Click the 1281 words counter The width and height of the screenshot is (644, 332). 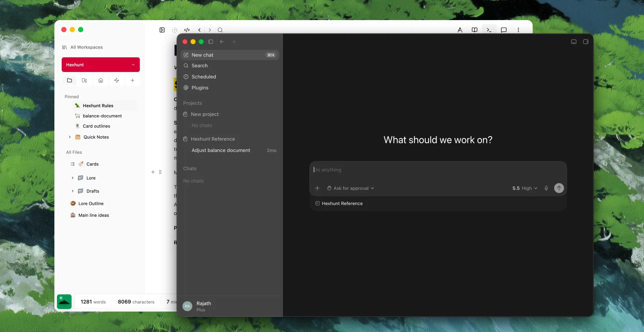[93, 302]
